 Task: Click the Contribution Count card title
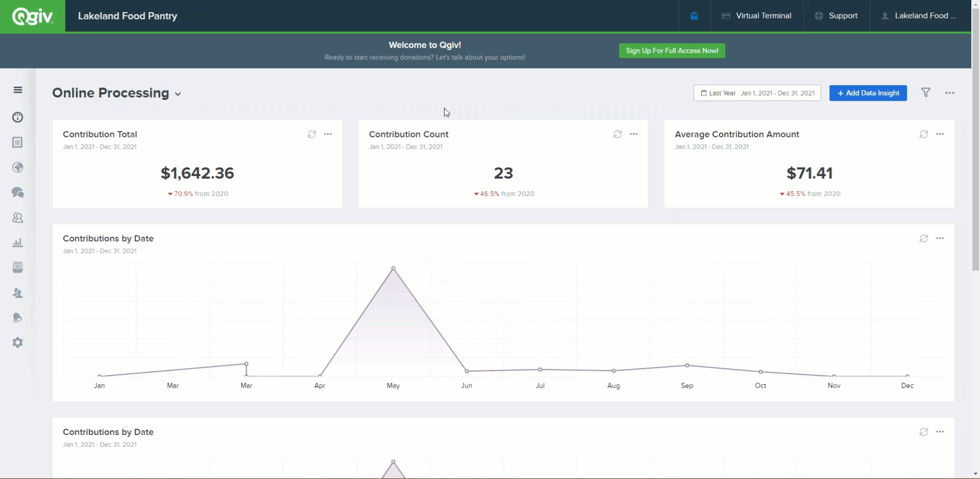click(x=409, y=134)
